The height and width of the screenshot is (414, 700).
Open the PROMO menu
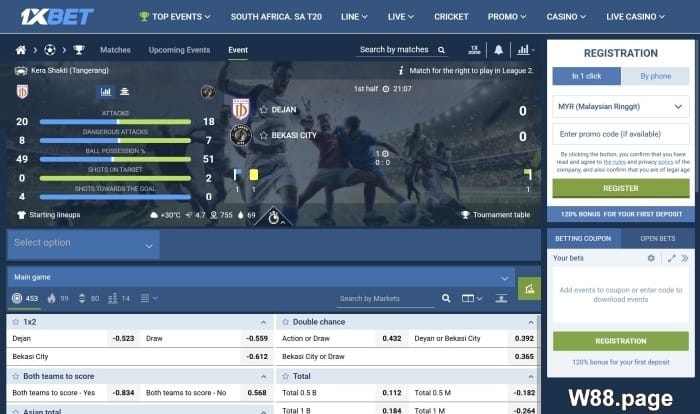(x=507, y=17)
